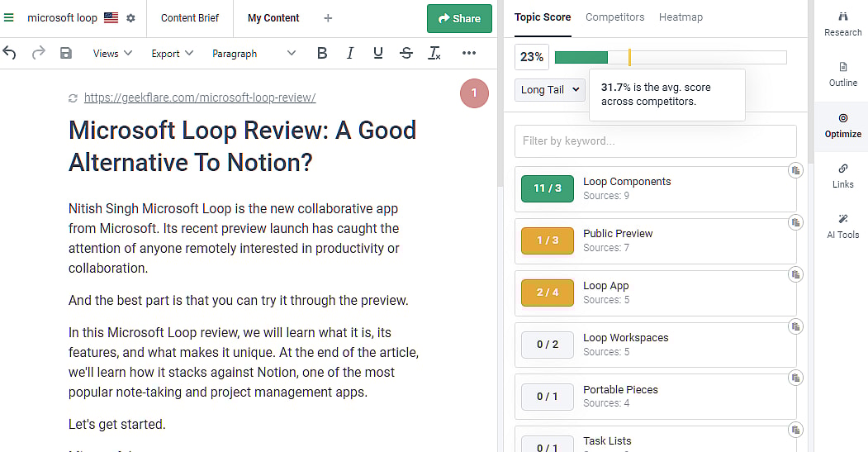Click the Portable Pieces 0 / 1 badge
The width and height of the screenshot is (868, 452).
(x=548, y=397)
